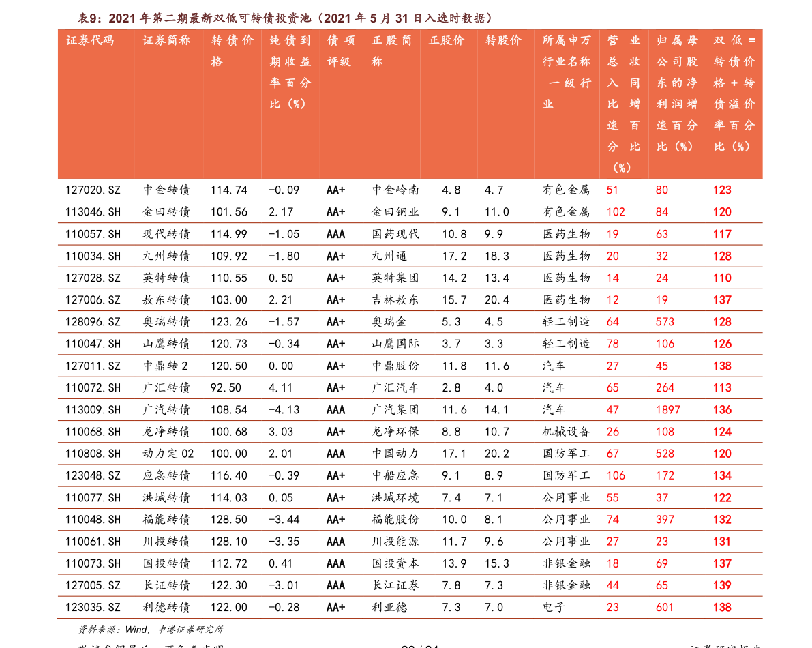Click the 所属申万行业名称 header cell
This screenshot has width=812, height=648.
[x=566, y=72]
